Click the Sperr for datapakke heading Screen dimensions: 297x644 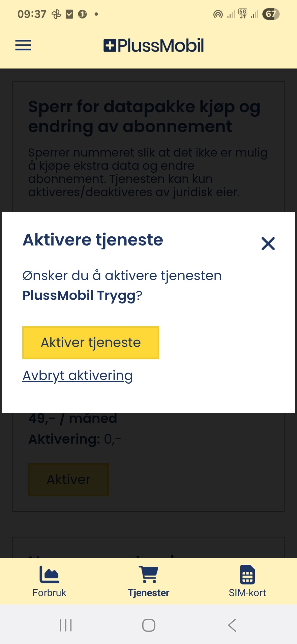(x=144, y=116)
